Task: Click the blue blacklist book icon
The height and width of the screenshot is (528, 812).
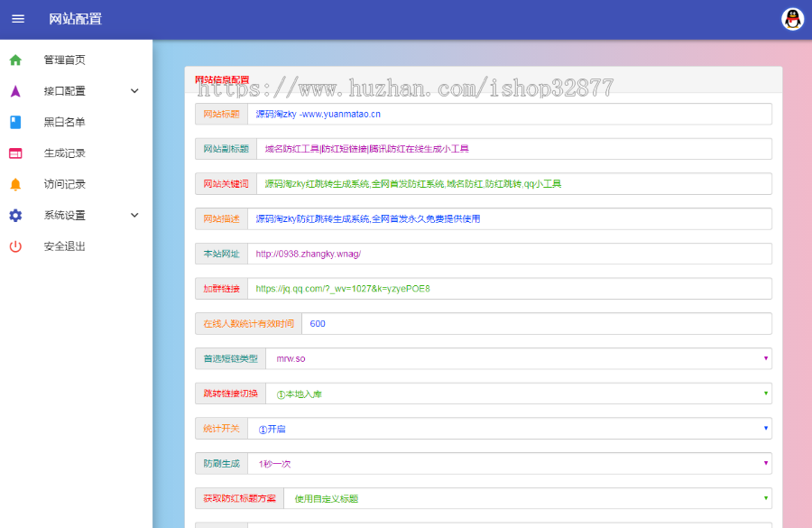Action: tap(15, 122)
